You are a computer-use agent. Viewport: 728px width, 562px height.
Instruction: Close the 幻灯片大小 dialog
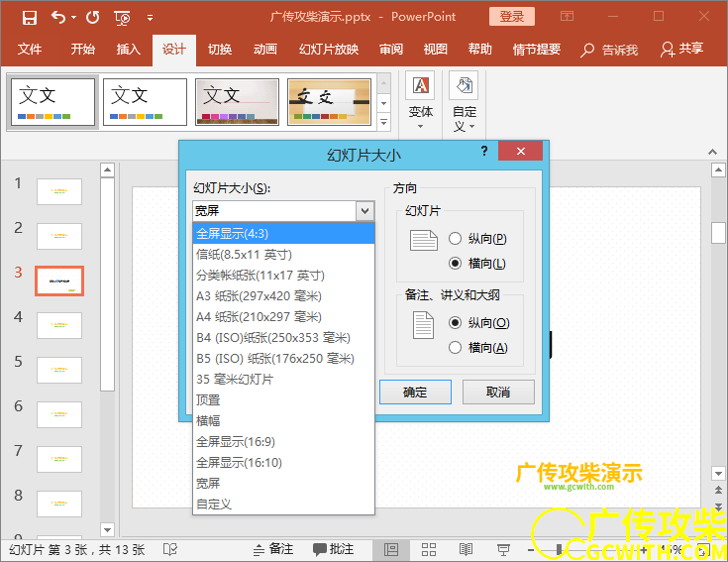(x=520, y=151)
